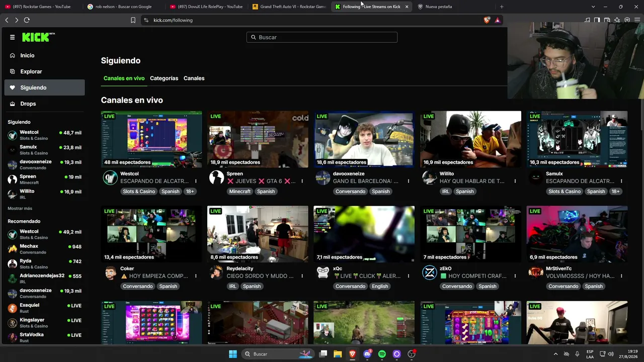Click the Kick logo
Viewport: 644px width, 362px height.
pos(38,37)
